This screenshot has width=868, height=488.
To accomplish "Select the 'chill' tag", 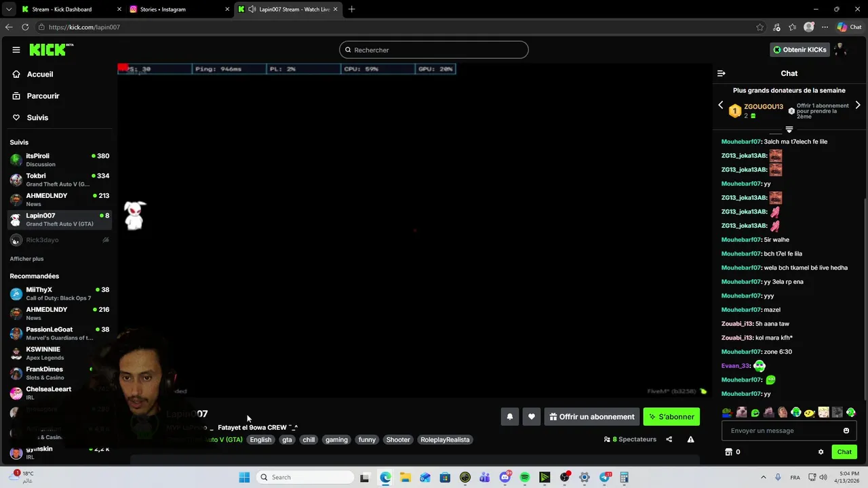I will click(309, 440).
